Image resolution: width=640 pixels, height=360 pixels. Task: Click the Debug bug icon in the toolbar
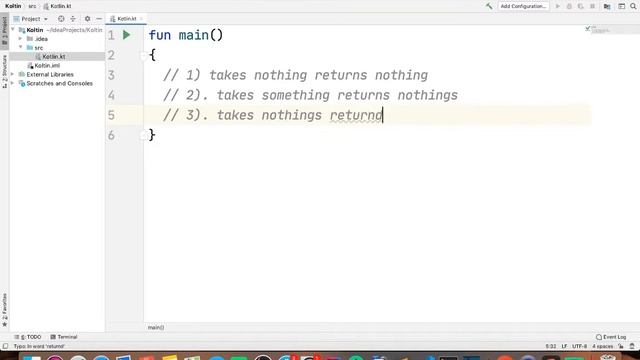coord(569,6)
